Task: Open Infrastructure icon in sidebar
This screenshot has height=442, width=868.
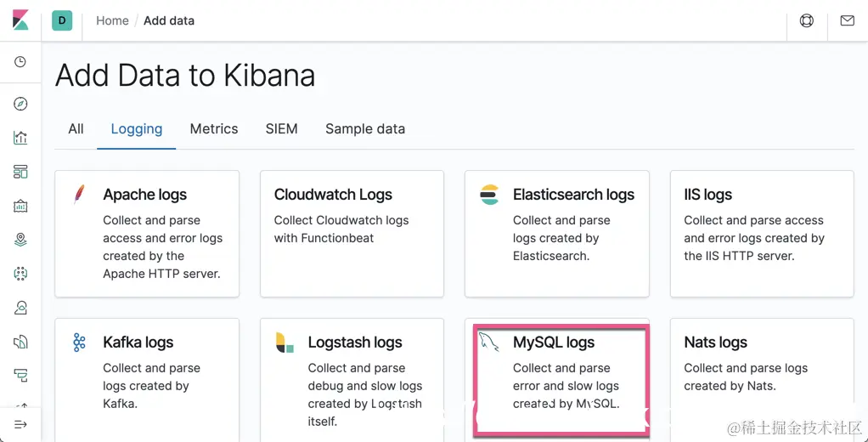Action: 20,308
